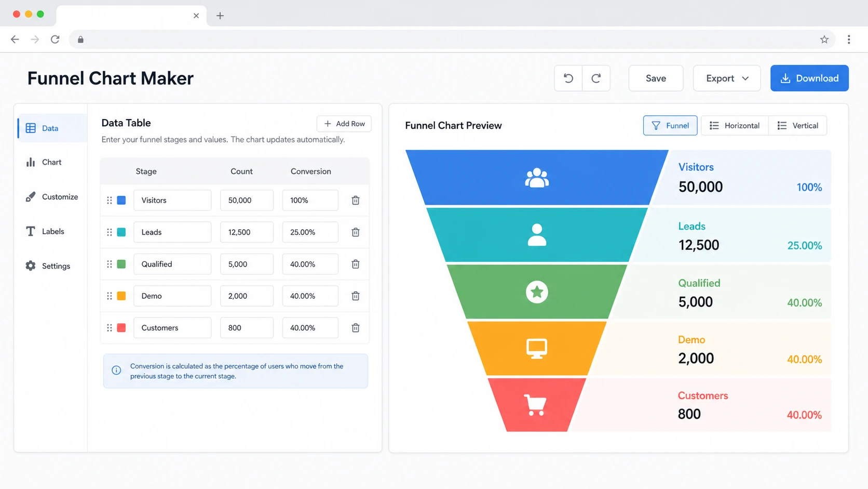Click the redo arrow button
868x489 pixels.
coord(596,78)
